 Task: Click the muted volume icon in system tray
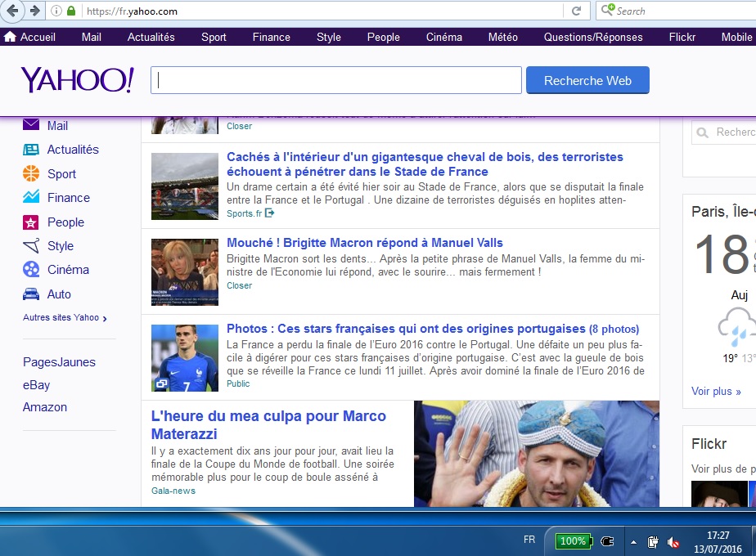673,543
